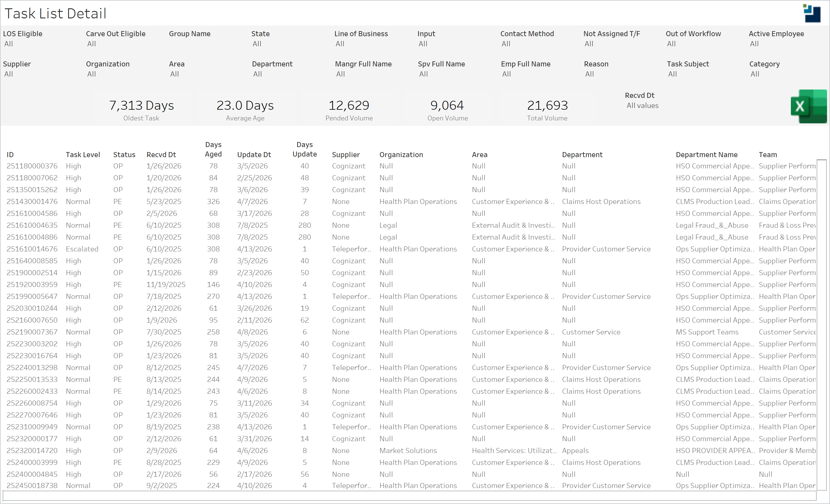Select row with ID 251430001476

coord(32,201)
